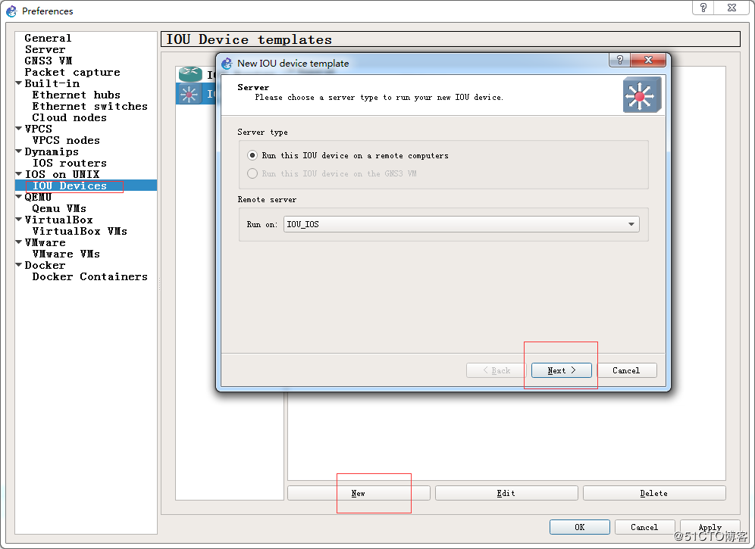Select Run this IOU device on the GNS3 VM
Viewport: 755px width, 549px height.
click(x=332, y=173)
